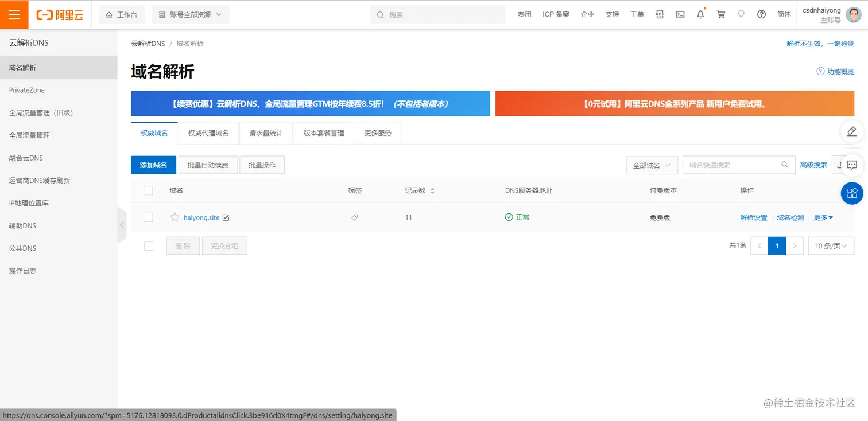This screenshot has width=868, height=421.
Task: Open the notifications bell icon
Action: pyautogui.click(x=700, y=14)
